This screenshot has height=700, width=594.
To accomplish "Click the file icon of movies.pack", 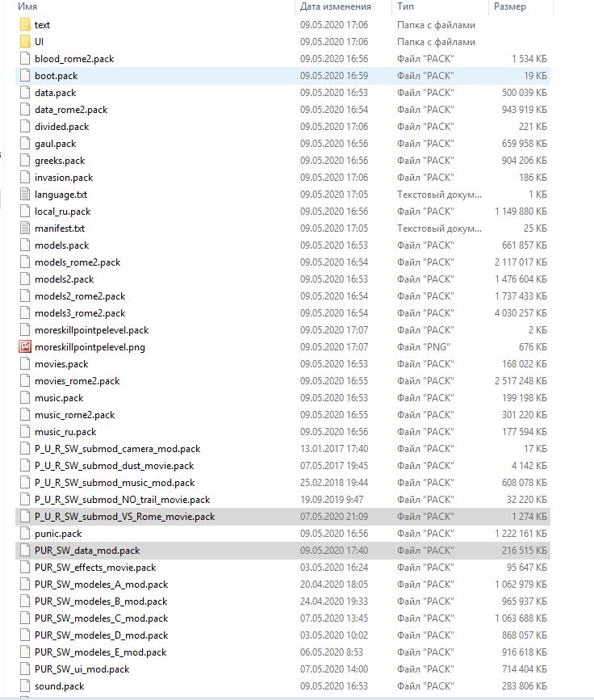I will (25, 364).
